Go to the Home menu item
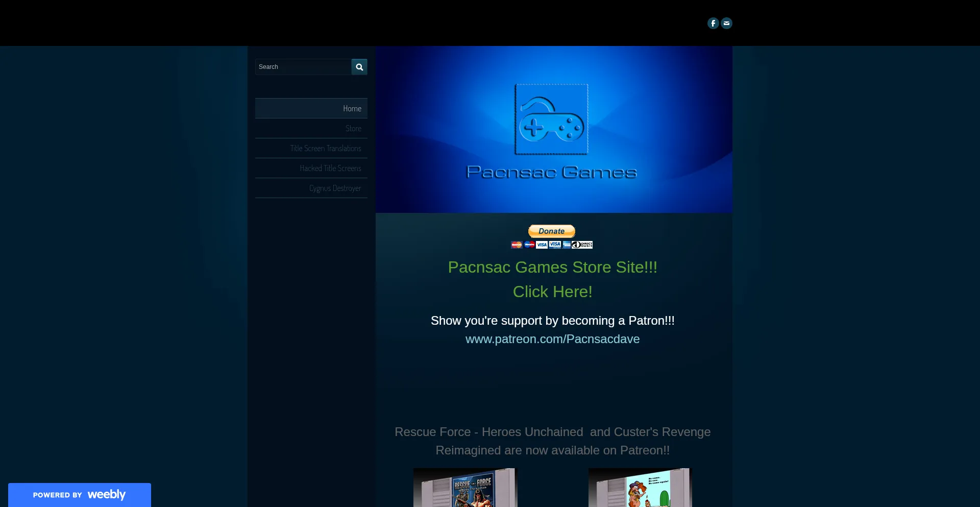The width and height of the screenshot is (980, 507). coord(311,108)
